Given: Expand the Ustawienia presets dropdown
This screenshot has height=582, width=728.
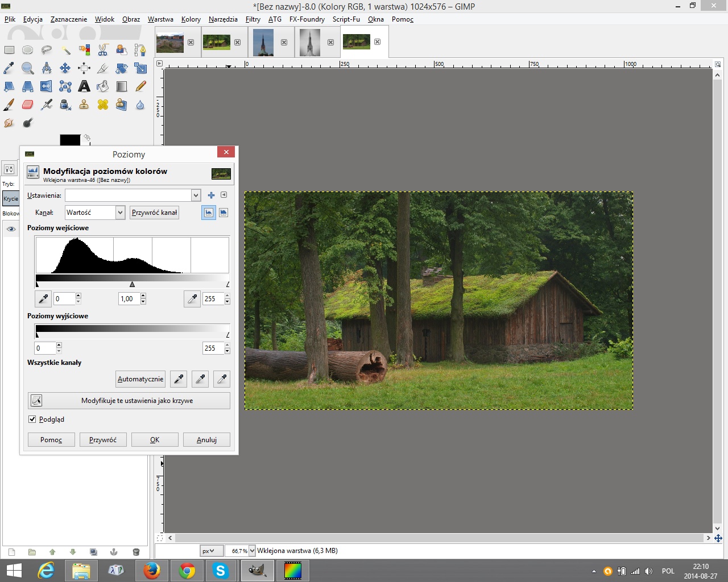Looking at the screenshot, I should 196,195.
